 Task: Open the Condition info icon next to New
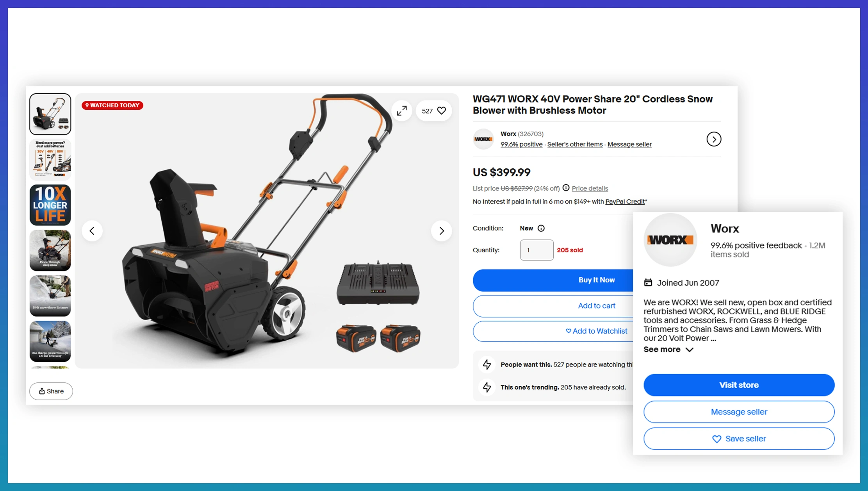tap(541, 228)
